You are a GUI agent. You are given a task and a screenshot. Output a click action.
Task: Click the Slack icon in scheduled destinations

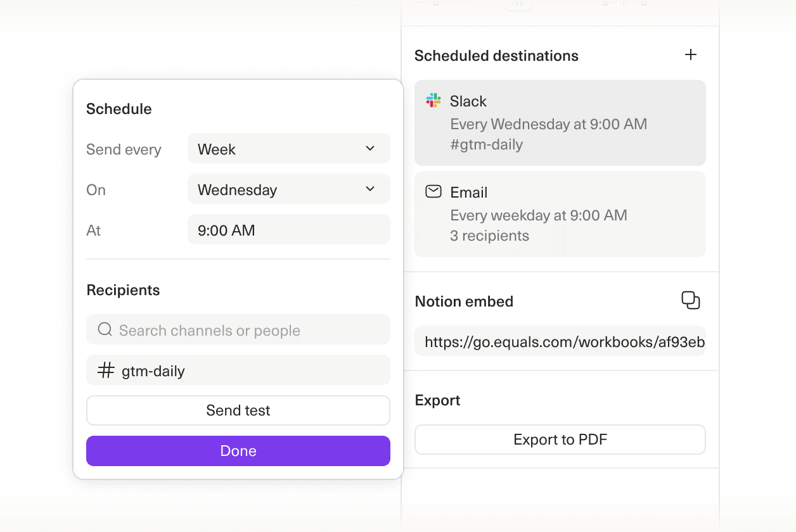(433, 100)
